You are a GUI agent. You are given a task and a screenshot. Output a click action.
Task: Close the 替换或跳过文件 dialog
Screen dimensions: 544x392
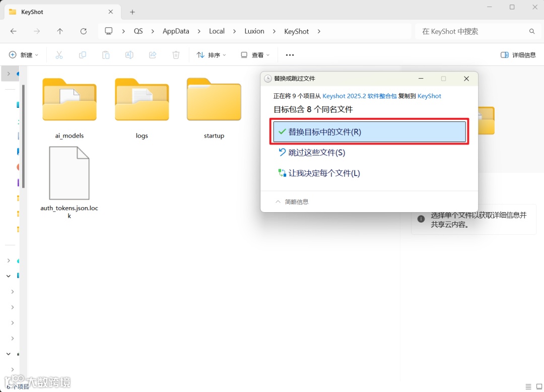[466, 79]
